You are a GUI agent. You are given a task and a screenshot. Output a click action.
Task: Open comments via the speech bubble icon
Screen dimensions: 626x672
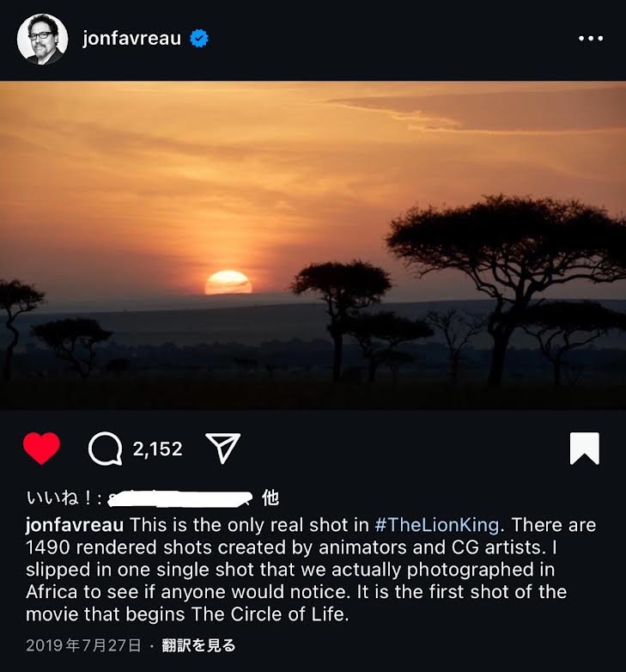[x=106, y=449]
